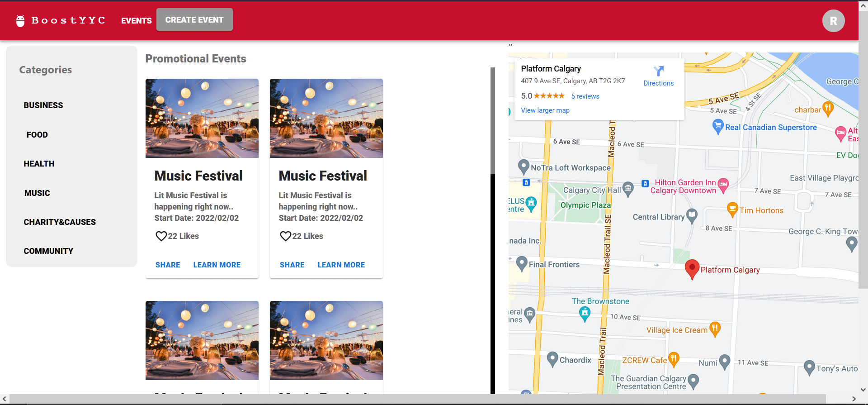Click the Tim Hortons map marker
This screenshot has height=405, width=868.
pyautogui.click(x=732, y=210)
